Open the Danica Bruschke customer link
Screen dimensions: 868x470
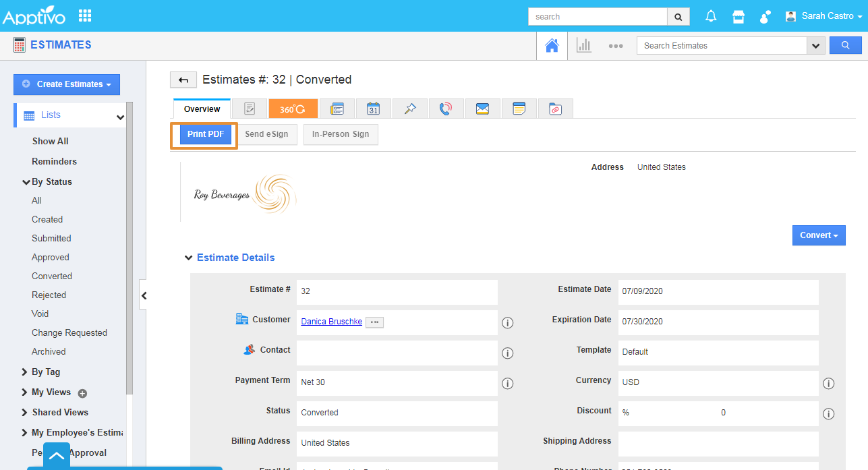click(331, 322)
